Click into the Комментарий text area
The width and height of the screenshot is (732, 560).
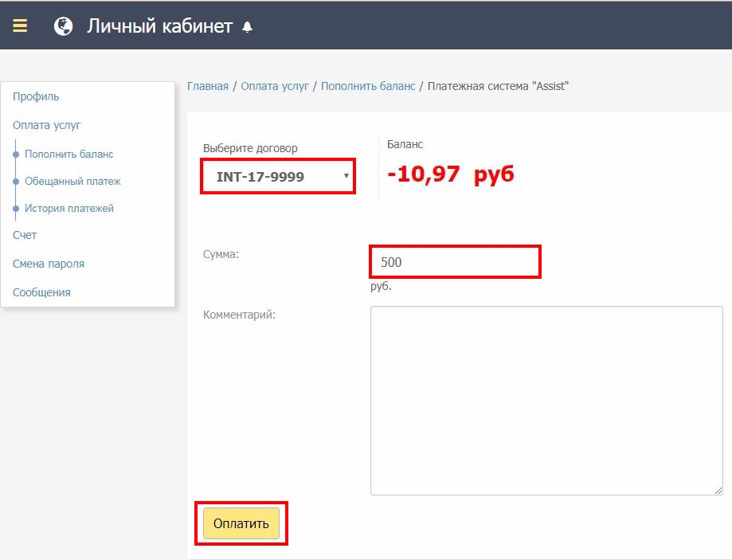click(x=546, y=400)
